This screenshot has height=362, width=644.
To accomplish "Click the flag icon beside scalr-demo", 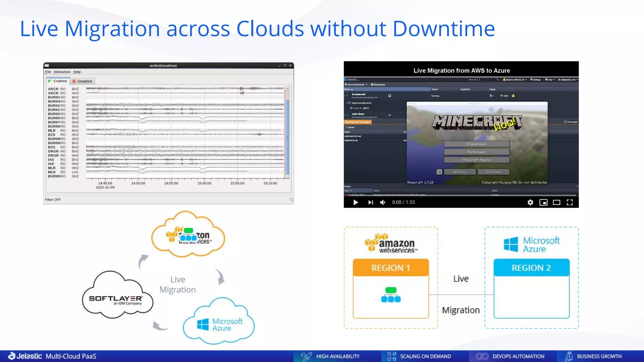I will click(390, 115).
